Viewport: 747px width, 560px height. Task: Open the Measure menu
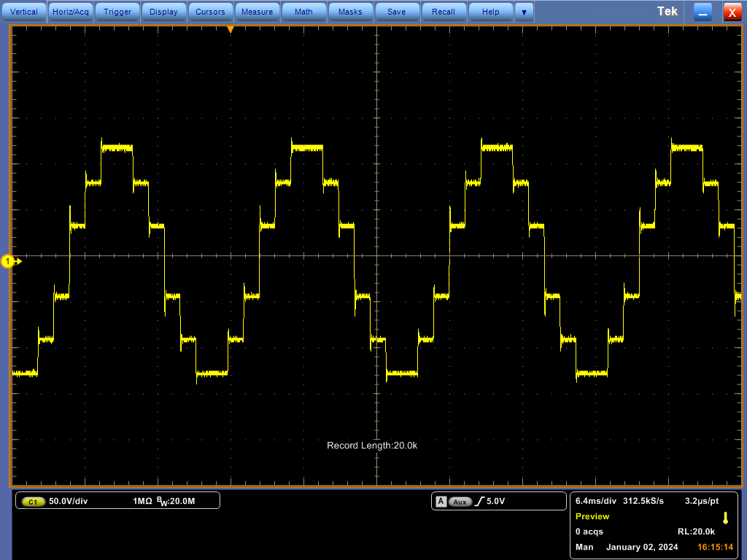point(257,11)
